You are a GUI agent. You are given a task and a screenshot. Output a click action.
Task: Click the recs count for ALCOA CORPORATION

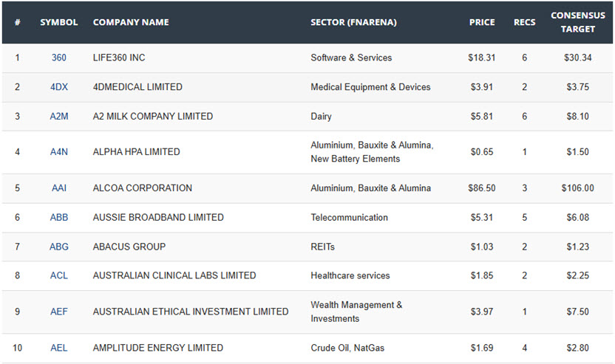pyautogui.click(x=524, y=188)
